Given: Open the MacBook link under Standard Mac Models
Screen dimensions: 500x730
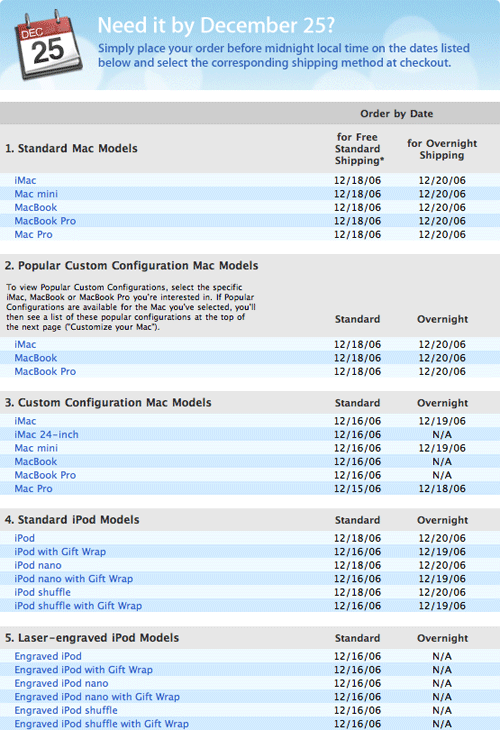Looking at the screenshot, I should pos(36,208).
